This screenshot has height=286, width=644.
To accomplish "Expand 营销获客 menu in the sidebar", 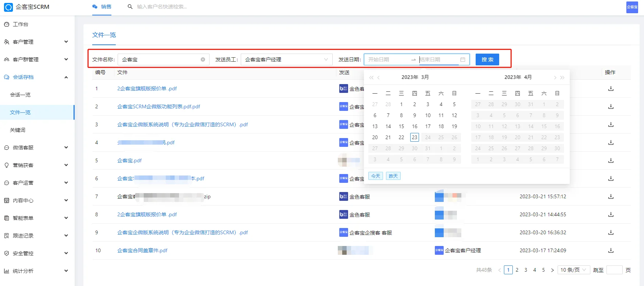I will pos(37,165).
